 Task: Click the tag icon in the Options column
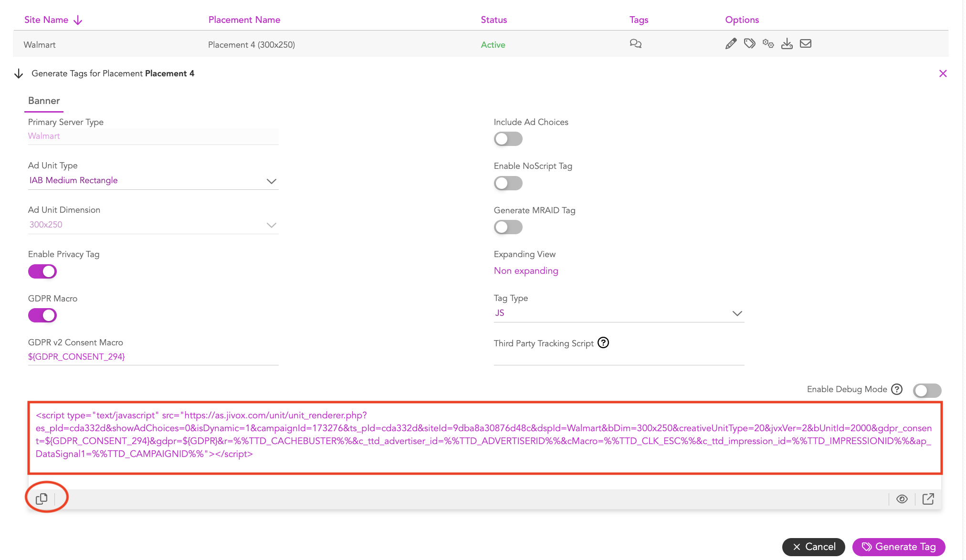[749, 44]
